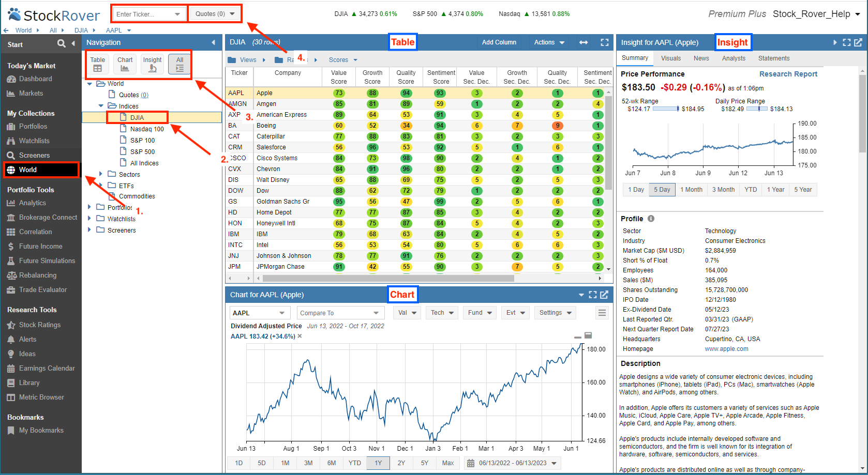
Task: Open the chart date range 06/13/2022 - 06/13/2023 picker
Action: pyautogui.click(x=513, y=463)
